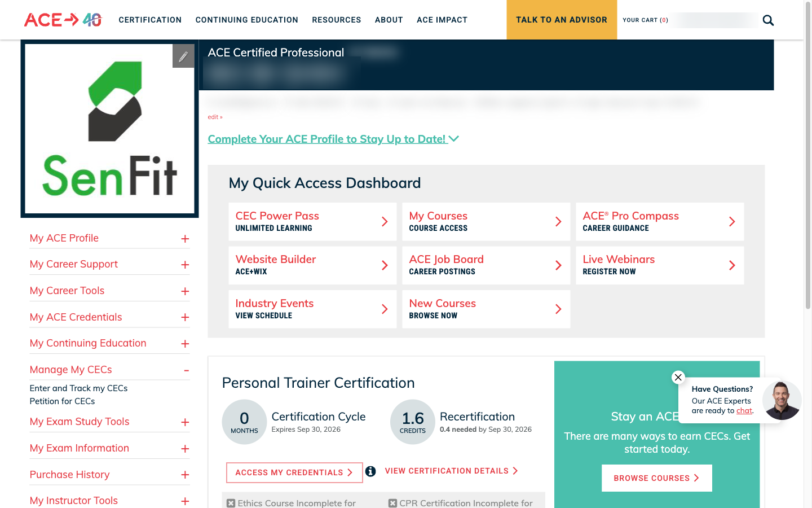
Task: Click the pencil edit profile photo icon
Action: click(x=183, y=56)
